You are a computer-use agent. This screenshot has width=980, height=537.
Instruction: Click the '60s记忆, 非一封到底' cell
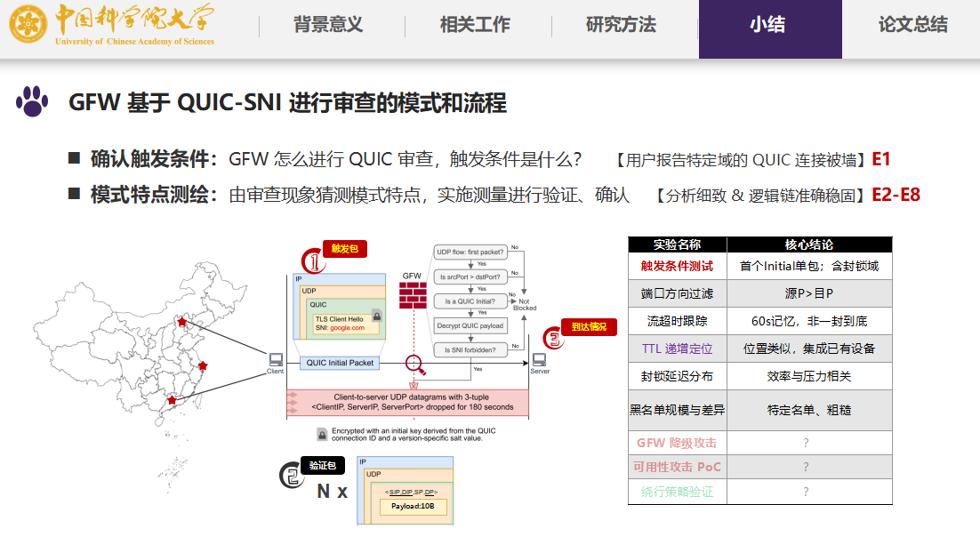809,321
